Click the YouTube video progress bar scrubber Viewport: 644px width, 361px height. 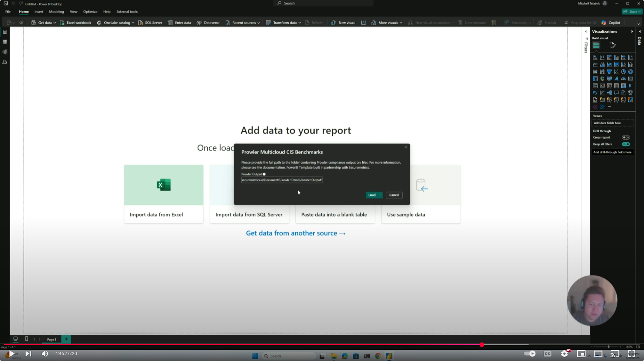[482, 345]
